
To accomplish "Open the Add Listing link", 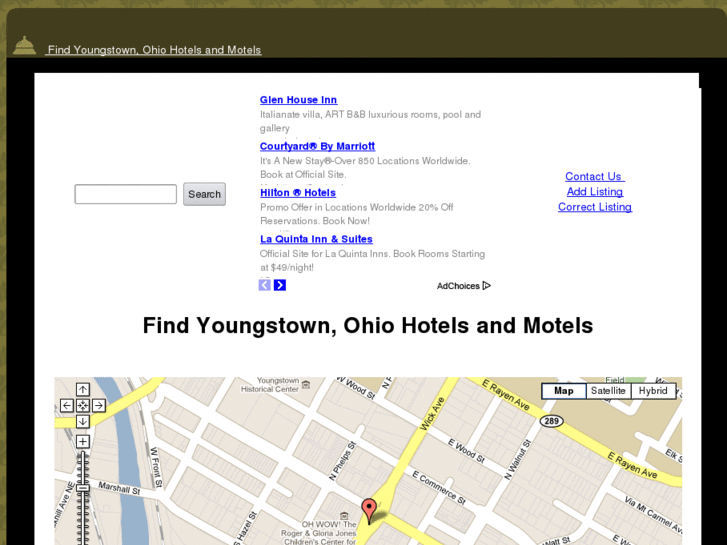I will pos(595,192).
